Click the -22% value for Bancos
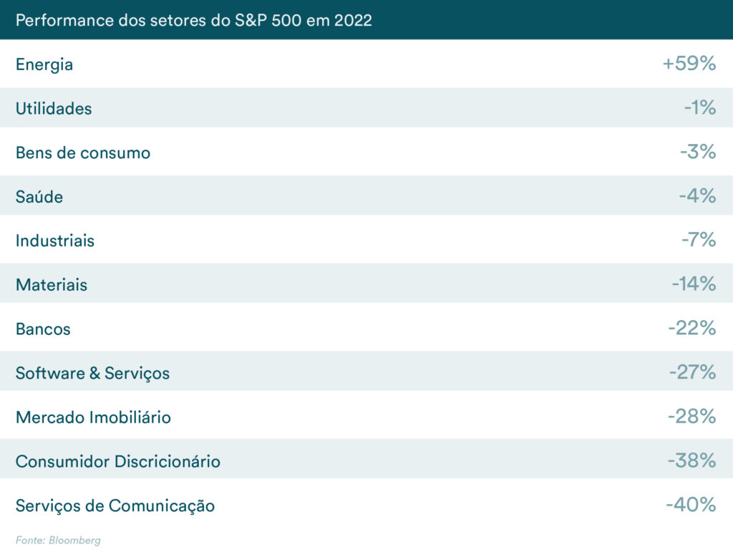This screenshot has width=733, height=560. point(691,329)
